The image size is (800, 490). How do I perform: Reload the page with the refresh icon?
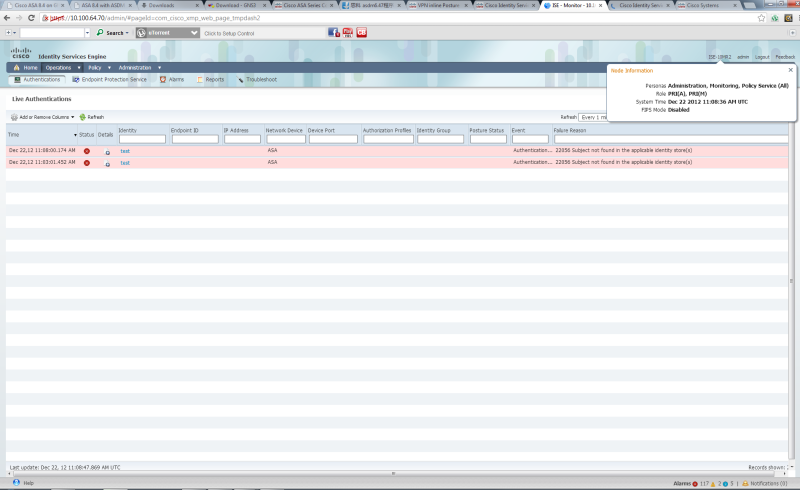pos(31,18)
